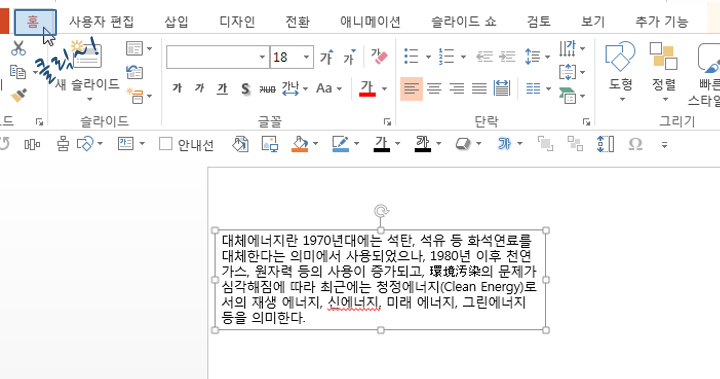
Task: Click the picture icon in quick access toolbar
Action: [x=270, y=144]
